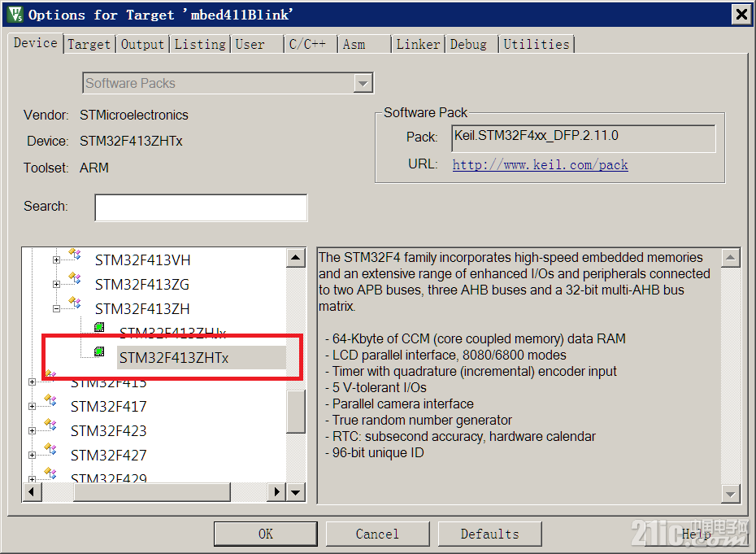Click the description panel scroll-up arrow
The height and width of the screenshot is (554, 756).
pyautogui.click(x=731, y=258)
